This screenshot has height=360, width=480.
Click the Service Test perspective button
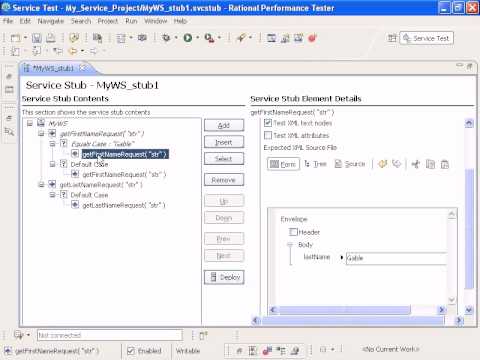(426, 38)
